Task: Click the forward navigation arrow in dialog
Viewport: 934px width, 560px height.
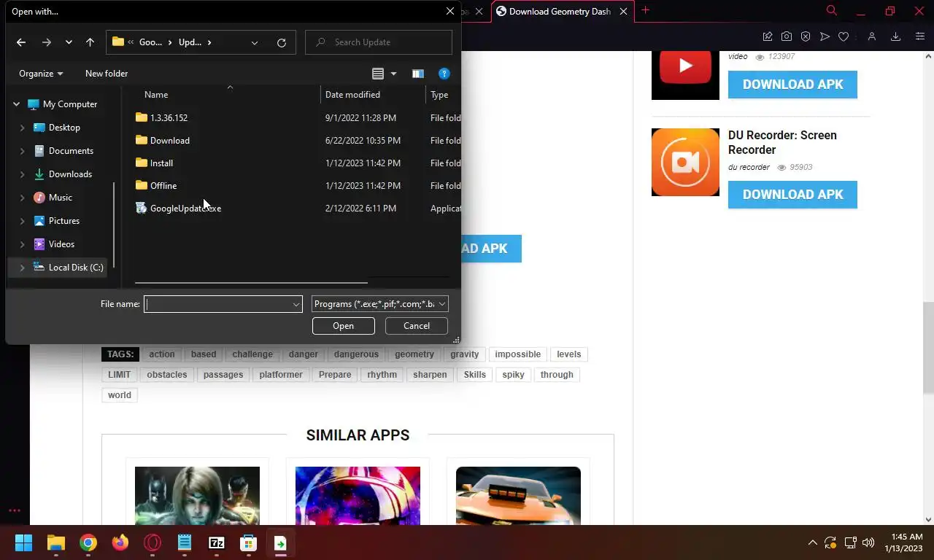Action: click(x=47, y=42)
